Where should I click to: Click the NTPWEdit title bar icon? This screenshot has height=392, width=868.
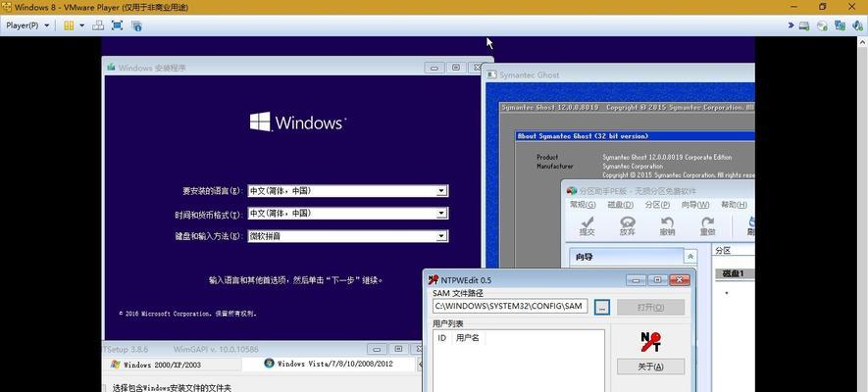click(x=434, y=279)
